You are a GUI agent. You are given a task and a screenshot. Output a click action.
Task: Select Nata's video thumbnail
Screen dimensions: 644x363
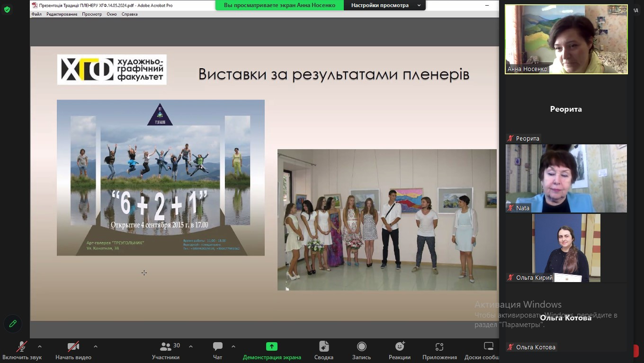click(x=566, y=178)
